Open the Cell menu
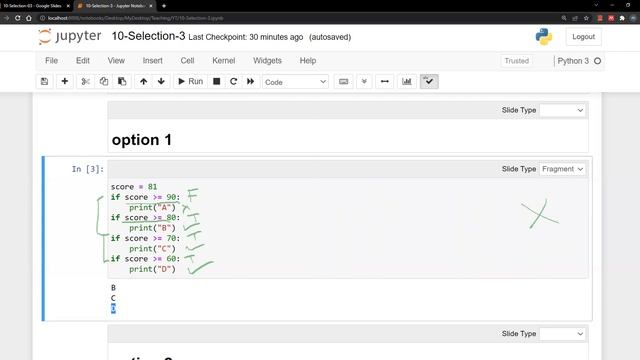Screen dimensions: 640x360 click(x=187, y=60)
